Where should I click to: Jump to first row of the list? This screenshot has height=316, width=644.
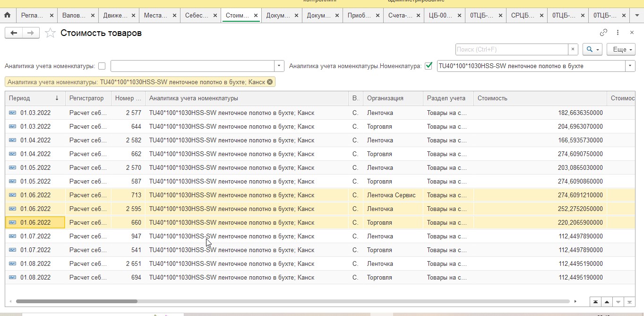coord(595,302)
